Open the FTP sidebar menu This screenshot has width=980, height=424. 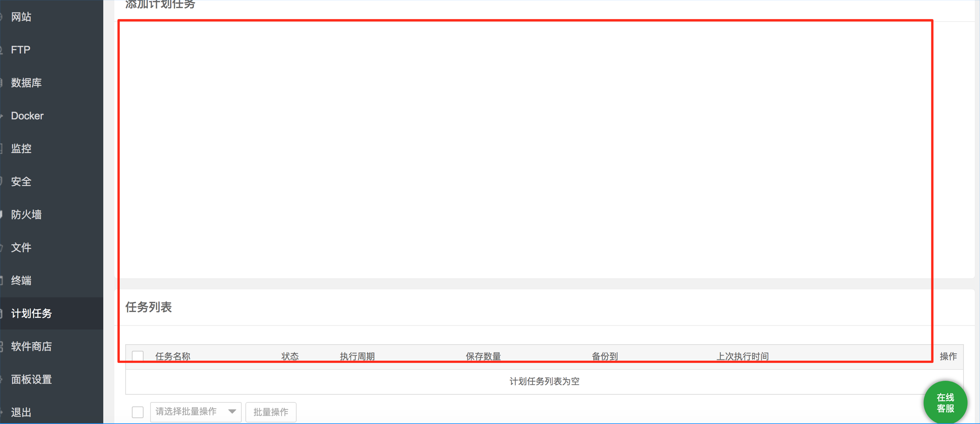click(21, 50)
